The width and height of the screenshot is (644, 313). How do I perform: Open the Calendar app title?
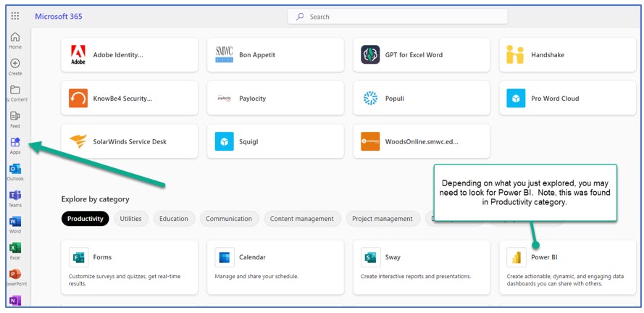point(252,257)
